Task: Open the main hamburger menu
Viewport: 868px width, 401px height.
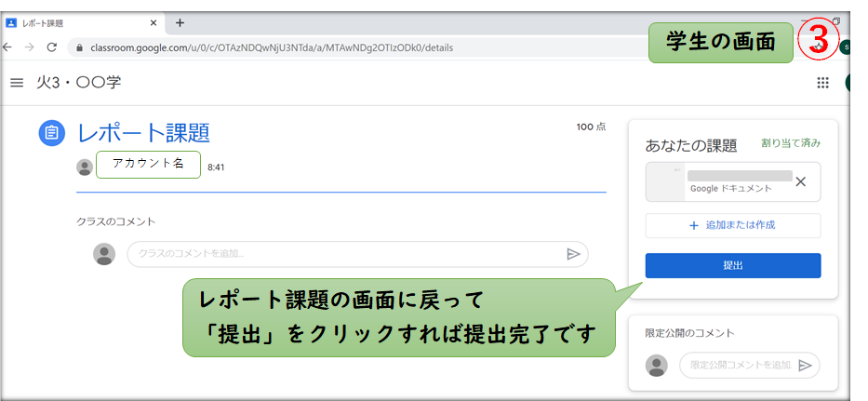Action: pos(17,83)
